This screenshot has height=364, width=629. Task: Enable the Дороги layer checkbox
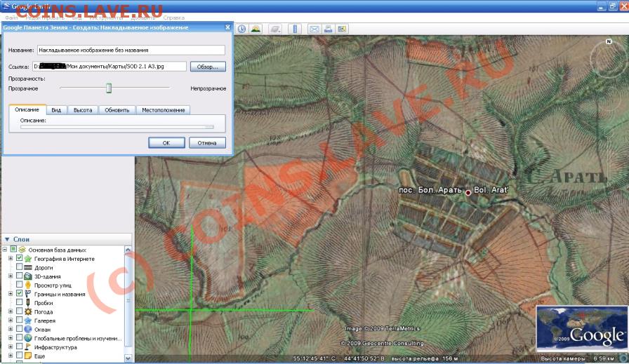coord(19,267)
